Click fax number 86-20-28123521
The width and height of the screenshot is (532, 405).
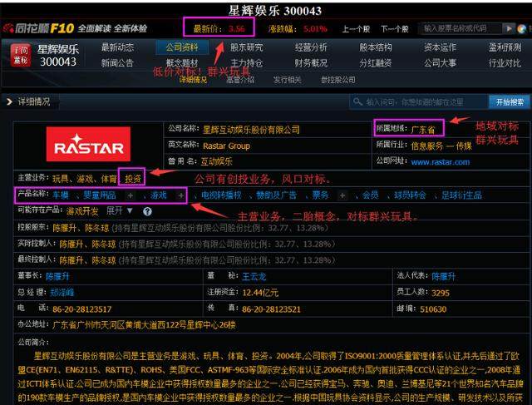(x=271, y=309)
